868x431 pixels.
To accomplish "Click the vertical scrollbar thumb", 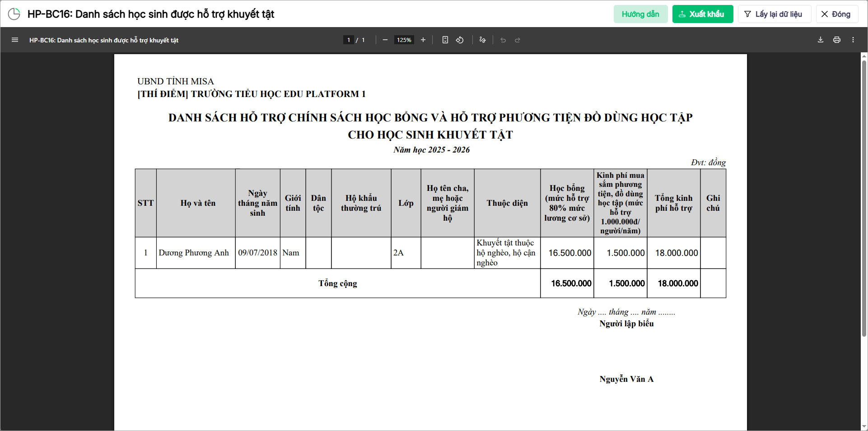I will (864, 199).
